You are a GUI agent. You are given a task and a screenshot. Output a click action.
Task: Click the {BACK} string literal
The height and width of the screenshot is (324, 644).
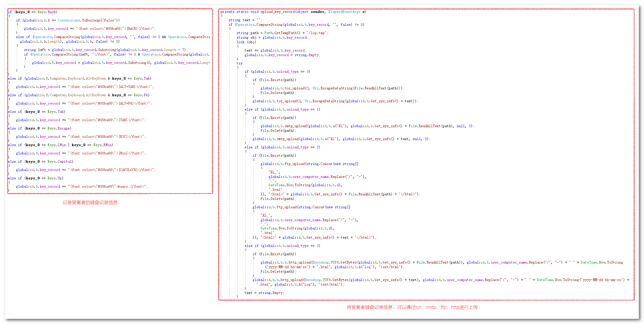tap(132, 29)
